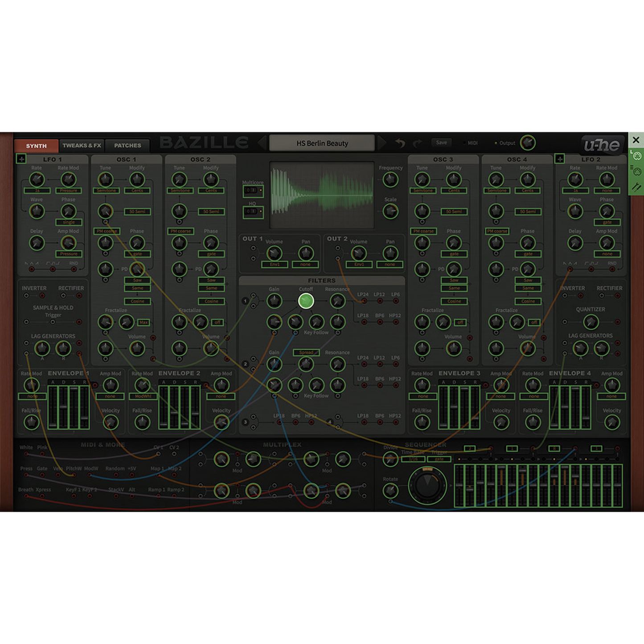Toggle the HQ switch
Screen dimensions: 644x644
pos(252,212)
